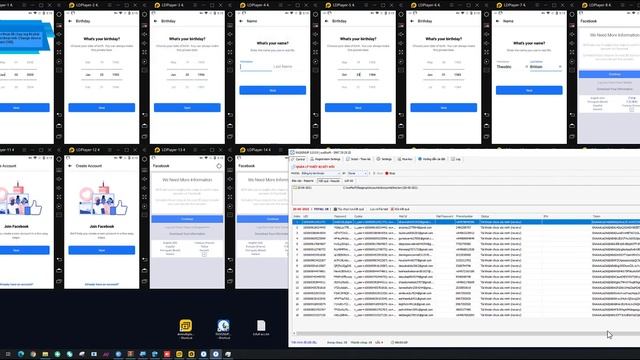Image resolution: width=640 pixels, height=360 pixels.
Task: Open the Mobile mode dropdown in the tool
Action: click(x=320, y=173)
